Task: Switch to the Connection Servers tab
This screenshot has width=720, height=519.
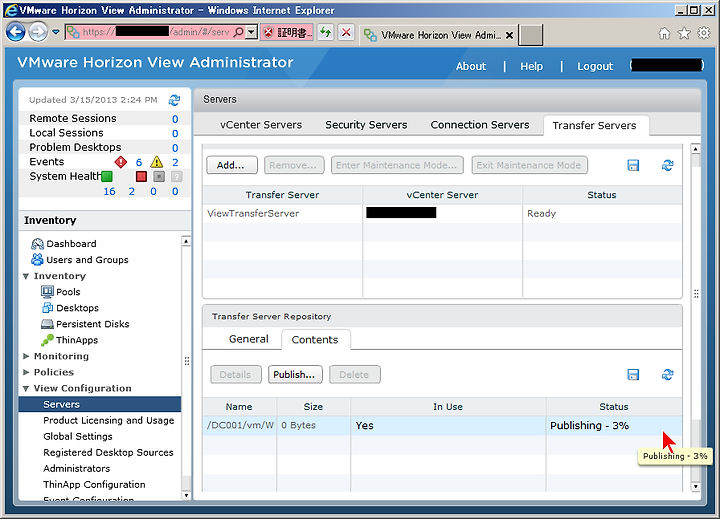Action: pos(480,125)
